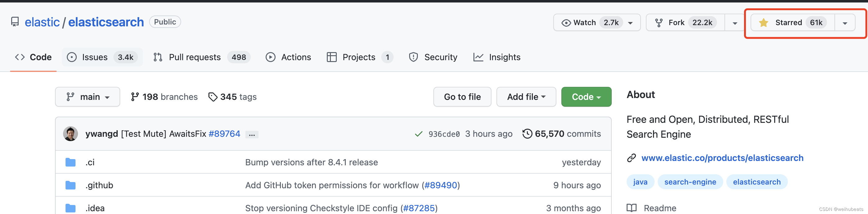Click the branch icon next to 198 branches

tap(135, 97)
